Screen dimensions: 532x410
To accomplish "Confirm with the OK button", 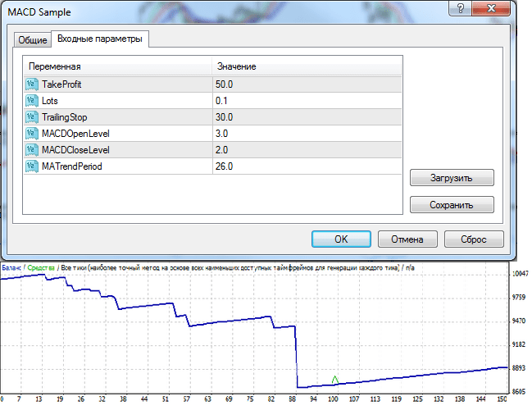I will (341, 239).
